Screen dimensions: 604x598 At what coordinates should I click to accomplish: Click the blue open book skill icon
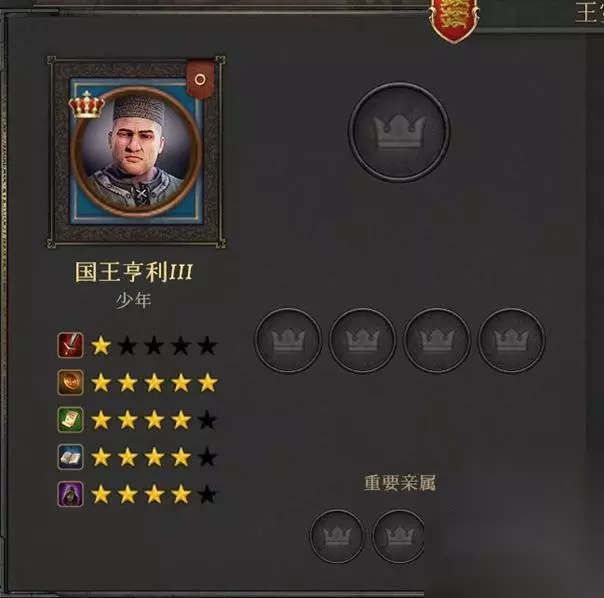coord(70,457)
